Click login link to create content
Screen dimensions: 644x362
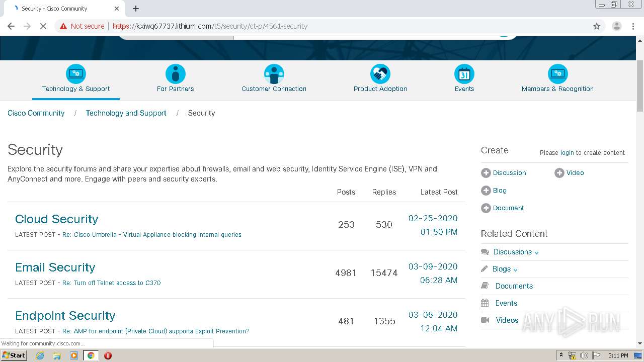(567, 153)
